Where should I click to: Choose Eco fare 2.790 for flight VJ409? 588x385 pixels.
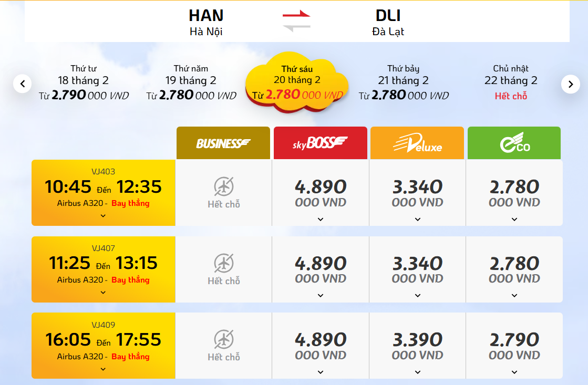514,346
